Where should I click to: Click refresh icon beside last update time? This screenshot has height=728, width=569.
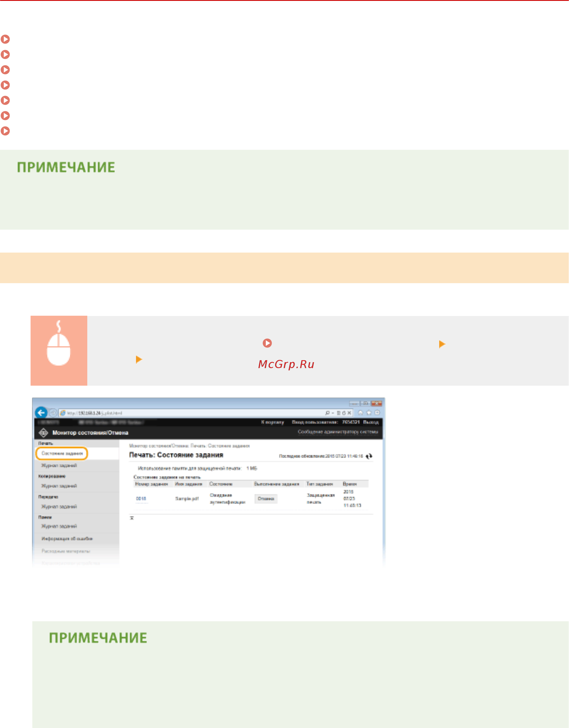(x=369, y=456)
